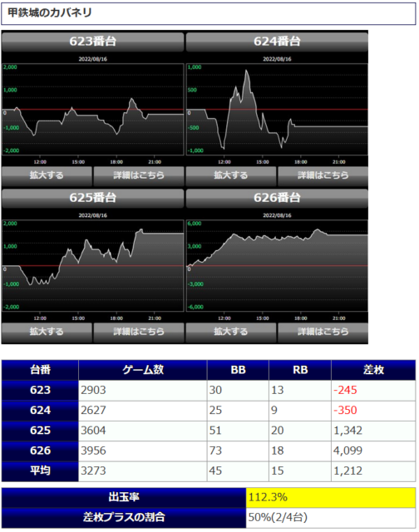Click the ゲーム数 column header
This screenshot has height=532, width=419.
coord(143,370)
